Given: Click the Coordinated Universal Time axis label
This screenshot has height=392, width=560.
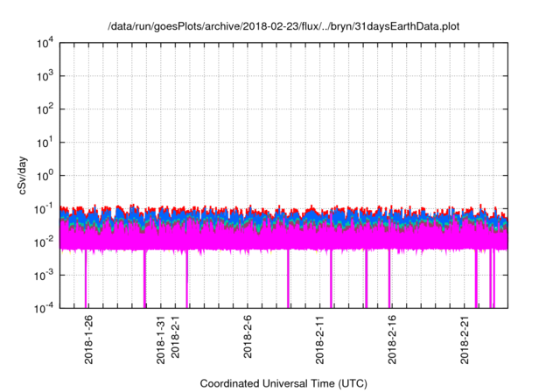Looking at the screenshot, I should pyautogui.click(x=283, y=383).
